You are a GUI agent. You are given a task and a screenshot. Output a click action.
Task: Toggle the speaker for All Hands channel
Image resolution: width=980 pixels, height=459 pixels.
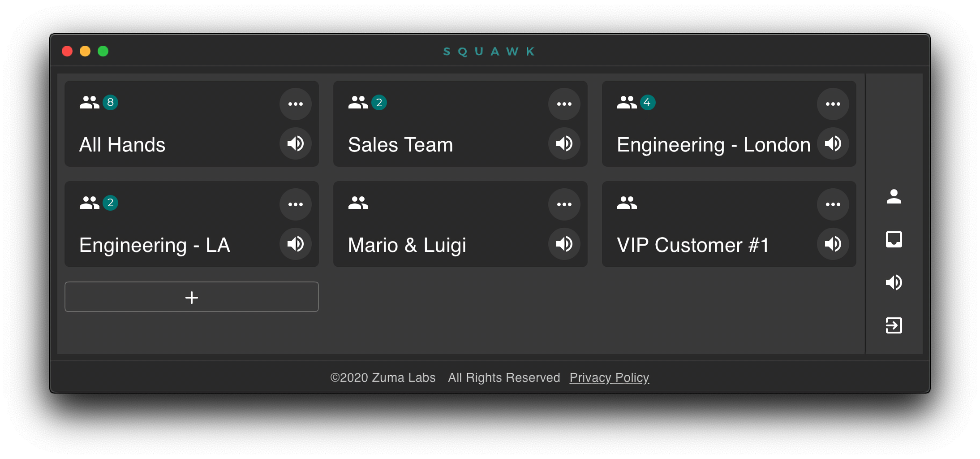296,144
